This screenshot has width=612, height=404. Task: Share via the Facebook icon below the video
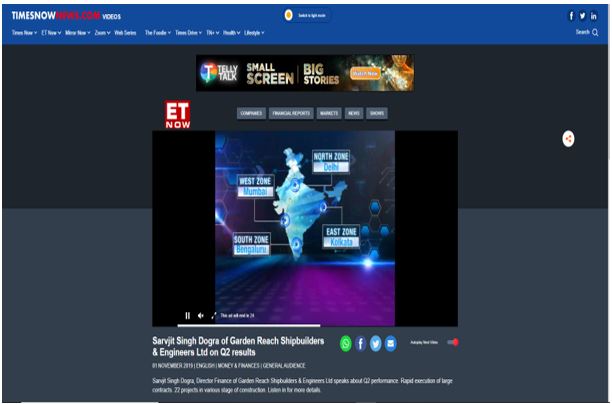pyautogui.click(x=361, y=343)
